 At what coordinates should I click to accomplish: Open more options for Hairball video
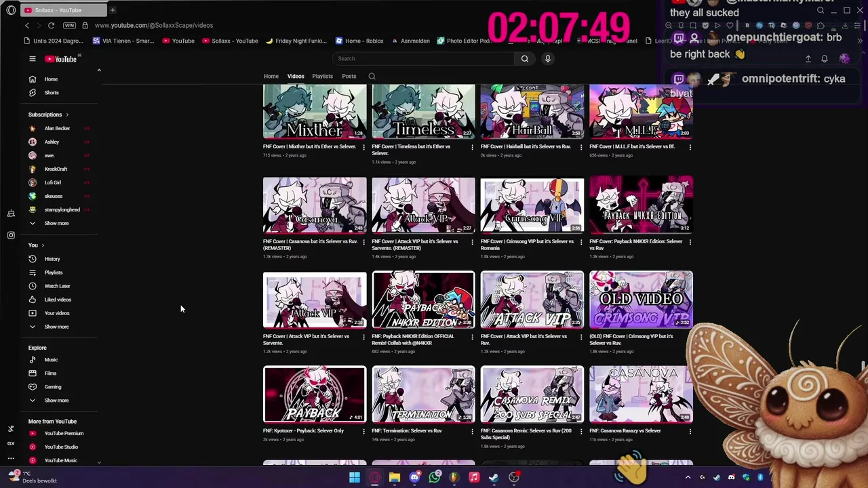tap(581, 147)
